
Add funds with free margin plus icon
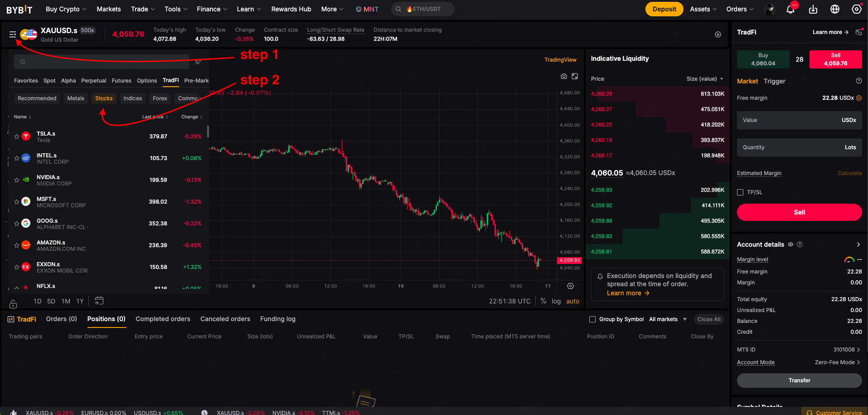[x=859, y=98]
